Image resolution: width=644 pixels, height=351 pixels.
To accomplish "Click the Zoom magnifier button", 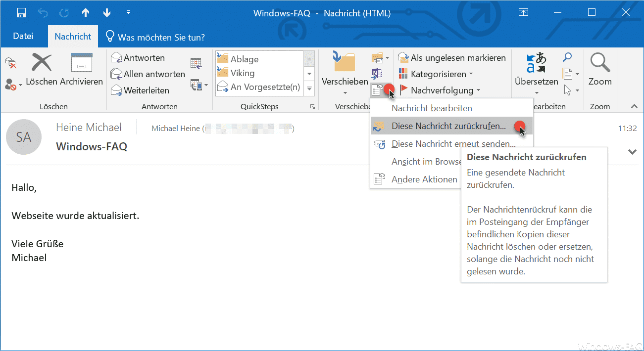I will 600,69.
